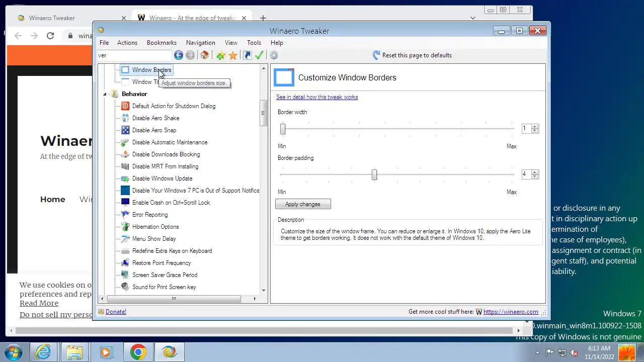The height and width of the screenshot is (362, 644).
Task: Click the Hibernation Options icon
Action: tap(125, 227)
